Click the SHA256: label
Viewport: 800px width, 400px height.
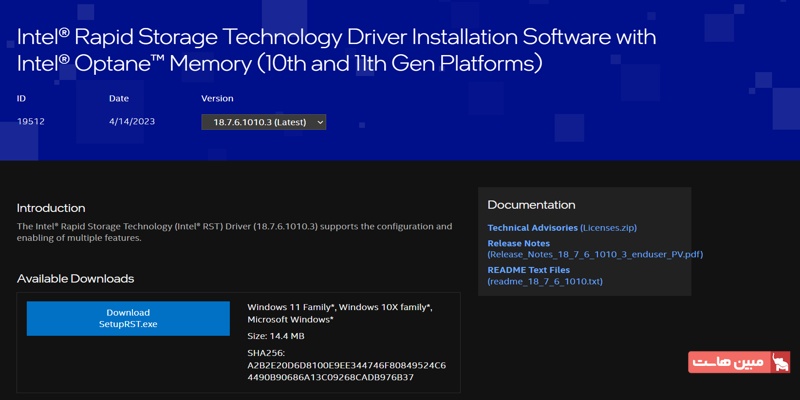266,353
